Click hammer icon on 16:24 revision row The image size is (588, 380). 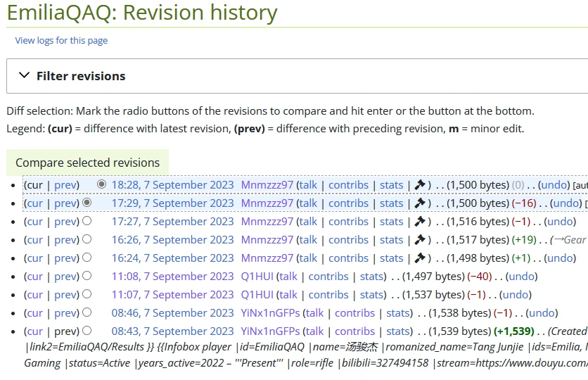[x=420, y=258]
